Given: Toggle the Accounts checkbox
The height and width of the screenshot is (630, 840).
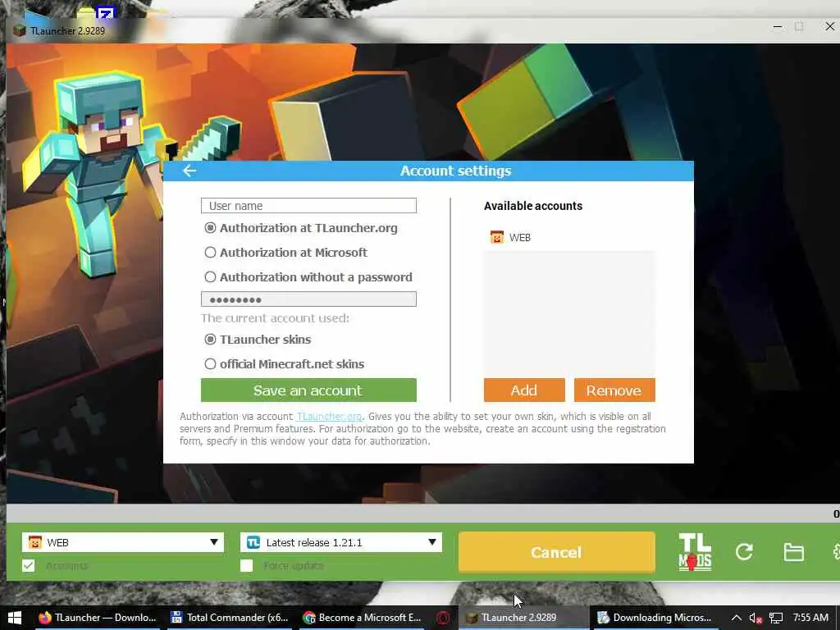Looking at the screenshot, I should point(29,566).
